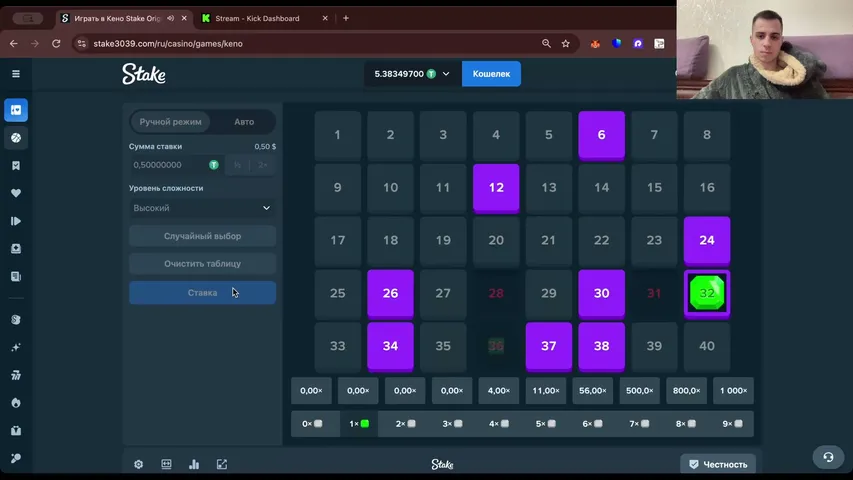Click the 56,00× multiplier cell

(592, 391)
